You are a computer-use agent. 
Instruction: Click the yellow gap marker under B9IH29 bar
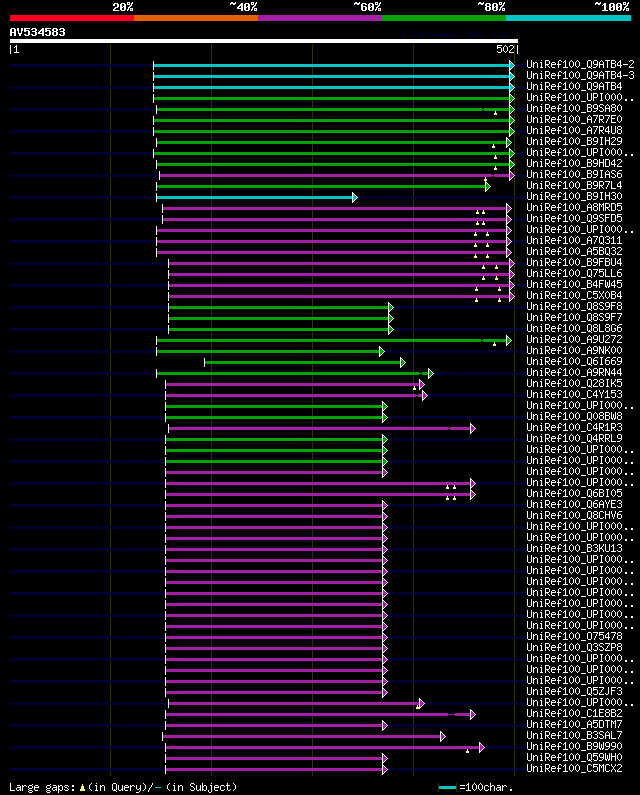tap(493, 146)
